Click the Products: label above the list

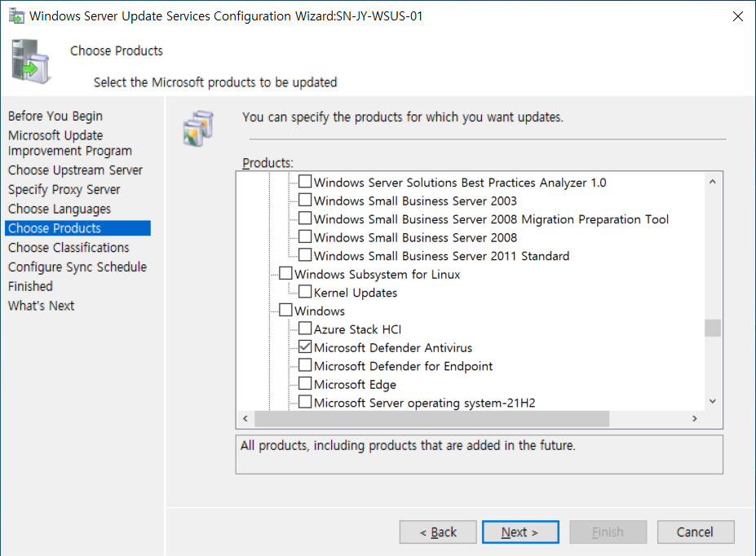[267, 163]
